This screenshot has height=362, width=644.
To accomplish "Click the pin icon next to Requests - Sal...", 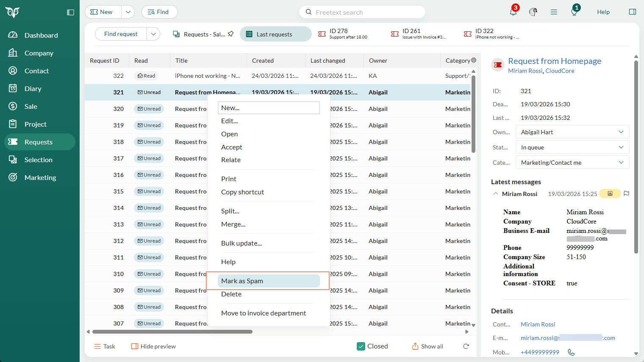I will [x=230, y=34].
